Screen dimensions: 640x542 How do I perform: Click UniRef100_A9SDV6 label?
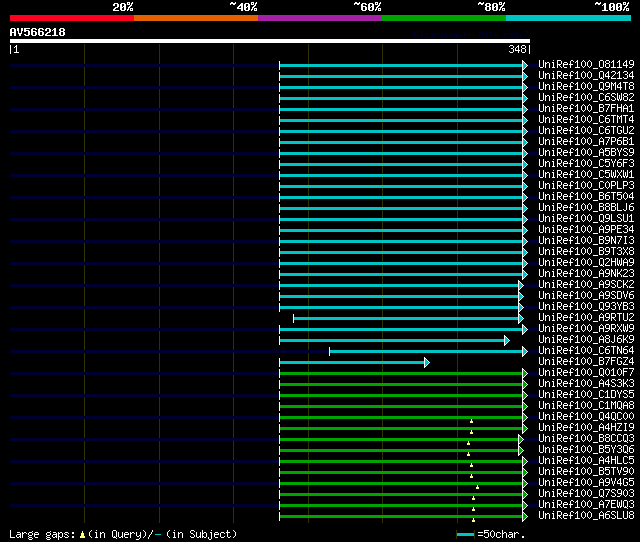point(586,296)
